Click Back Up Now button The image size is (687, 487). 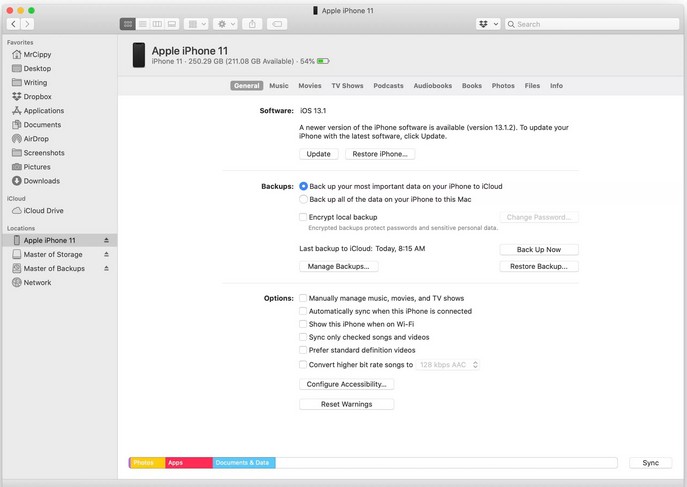tap(538, 249)
